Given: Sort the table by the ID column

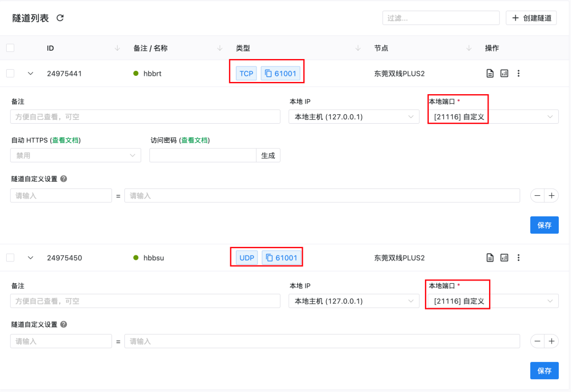Looking at the screenshot, I should (117, 49).
